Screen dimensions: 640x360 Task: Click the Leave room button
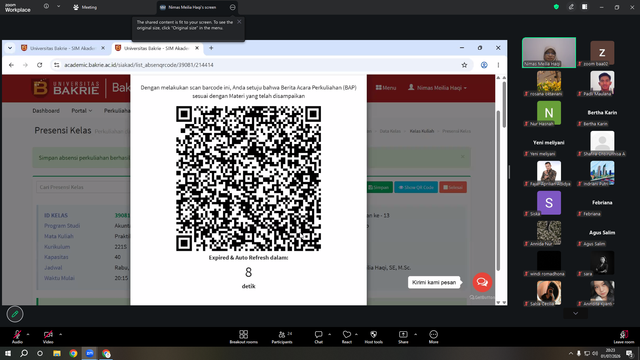click(x=624, y=337)
